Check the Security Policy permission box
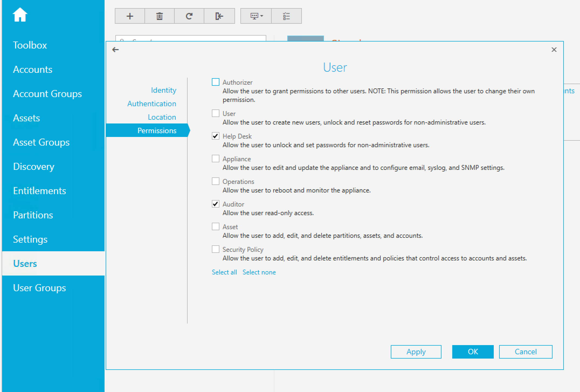This screenshot has height=392, width=580. tap(216, 249)
